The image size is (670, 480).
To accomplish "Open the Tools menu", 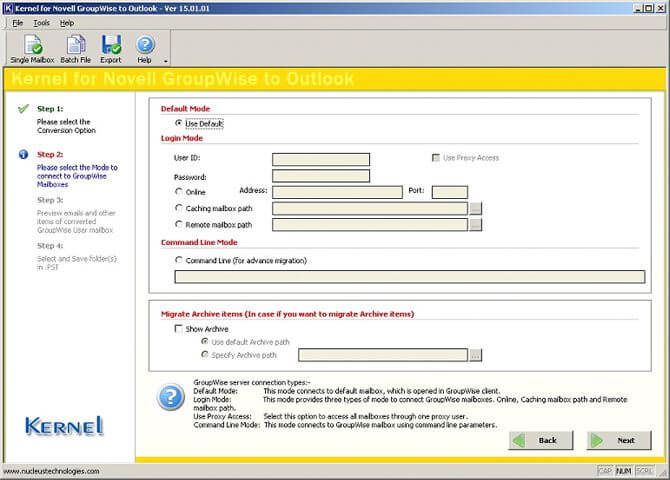I will (x=41, y=23).
